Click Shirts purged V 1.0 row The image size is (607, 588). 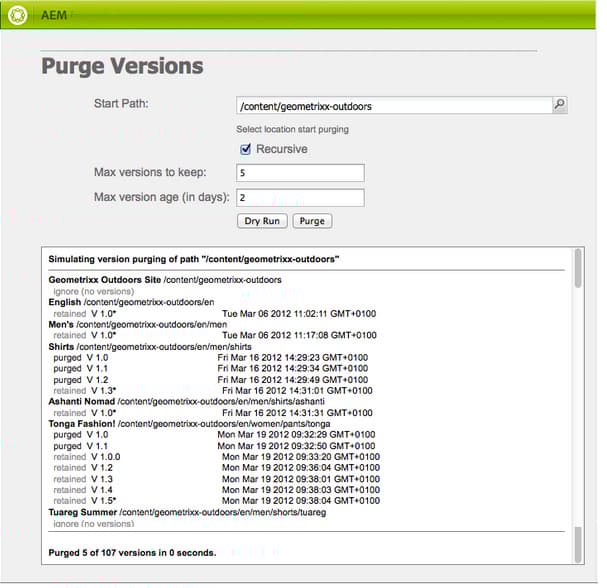click(x=211, y=357)
